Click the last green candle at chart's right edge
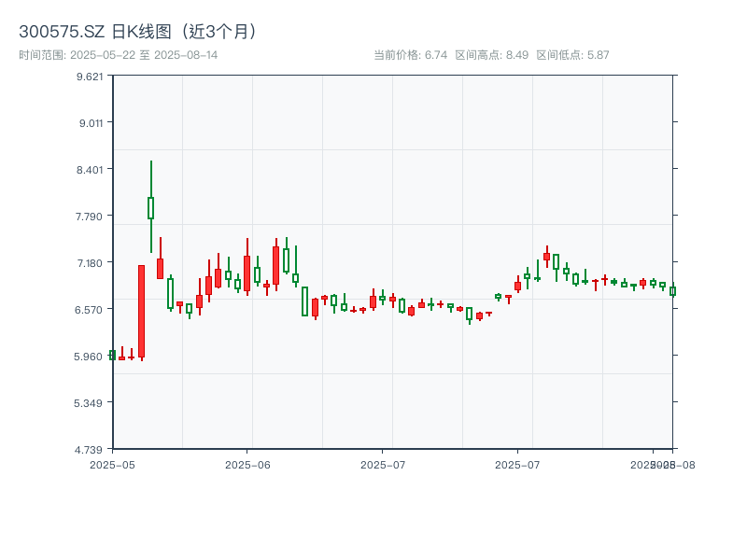The width and height of the screenshot is (747, 560). (x=672, y=291)
